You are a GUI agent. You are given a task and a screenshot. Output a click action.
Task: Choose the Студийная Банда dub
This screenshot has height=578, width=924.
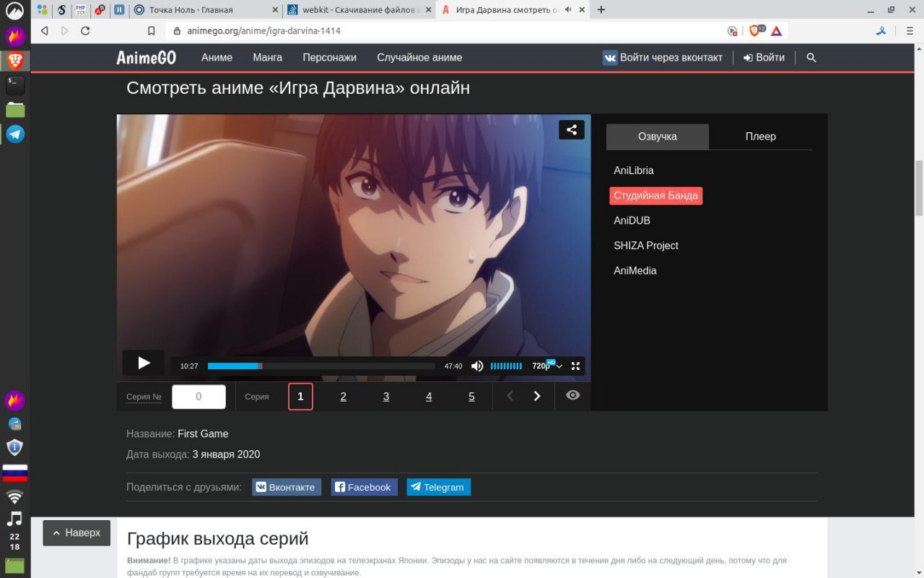pyautogui.click(x=655, y=196)
